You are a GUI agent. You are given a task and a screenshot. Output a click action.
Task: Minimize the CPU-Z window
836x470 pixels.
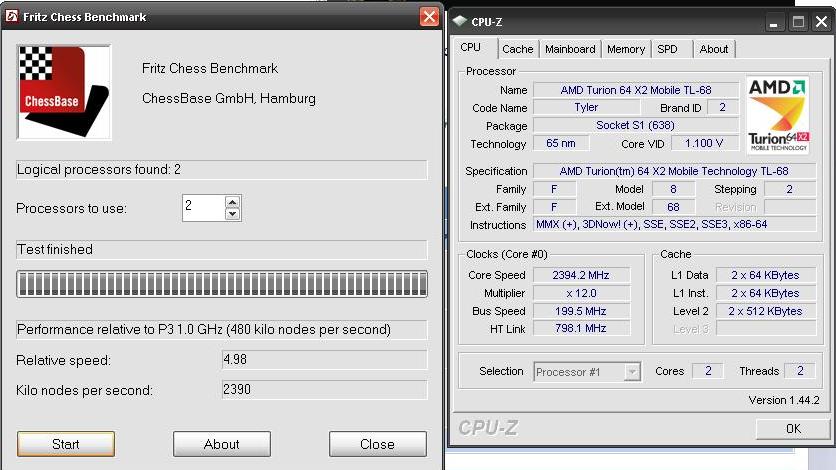tap(774, 22)
